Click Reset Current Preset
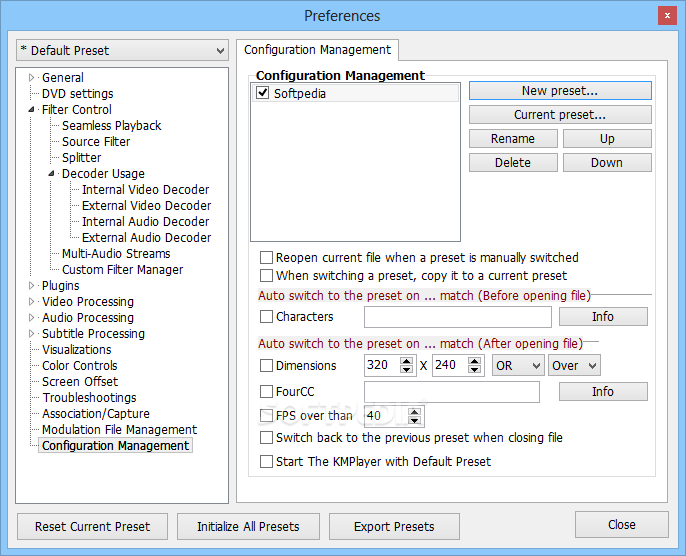Image resolution: width=686 pixels, height=556 pixels. tap(92, 526)
